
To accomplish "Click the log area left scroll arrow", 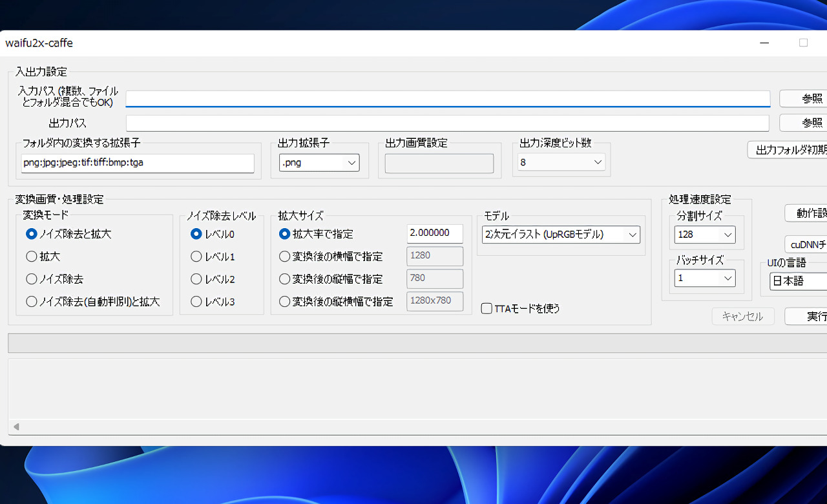I will pos(16,426).
